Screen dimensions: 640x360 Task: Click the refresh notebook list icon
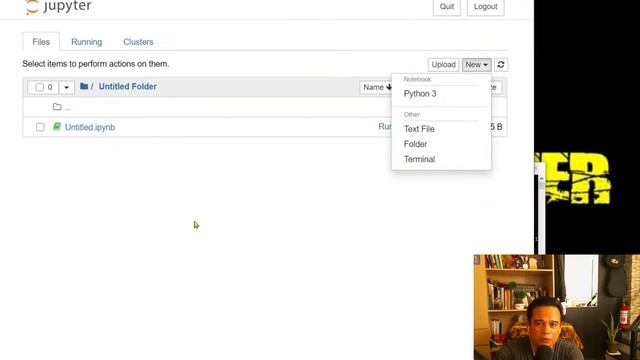tap(501, 64)
